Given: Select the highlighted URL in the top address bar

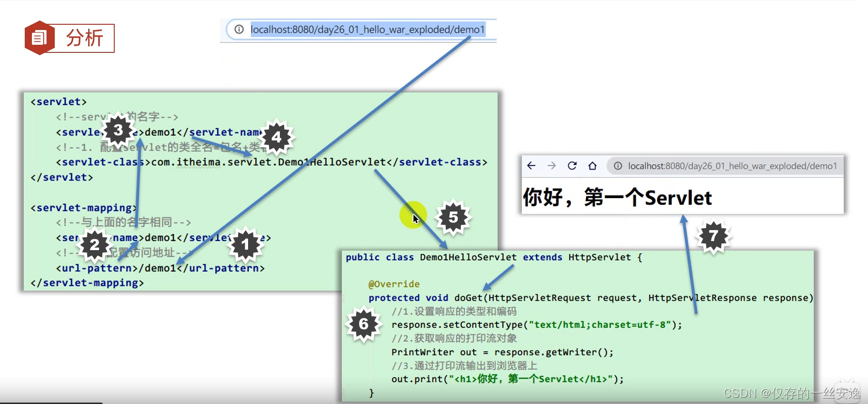Looking at the screenshot, I should (x=368, y=30).
